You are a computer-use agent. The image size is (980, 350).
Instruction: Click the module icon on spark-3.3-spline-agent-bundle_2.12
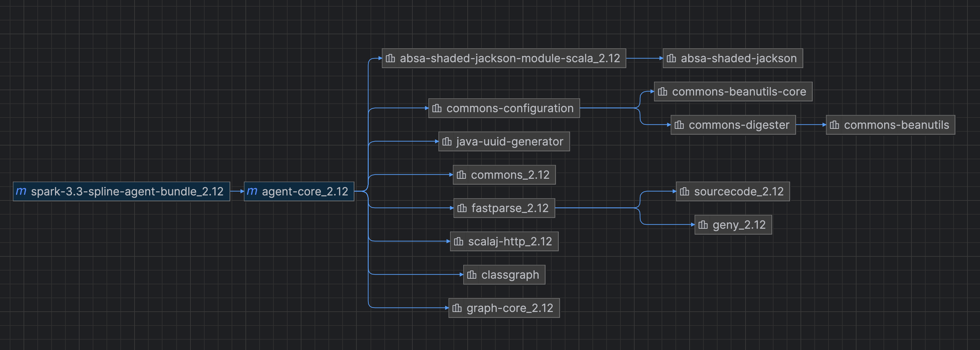click(x=22, y=192)
